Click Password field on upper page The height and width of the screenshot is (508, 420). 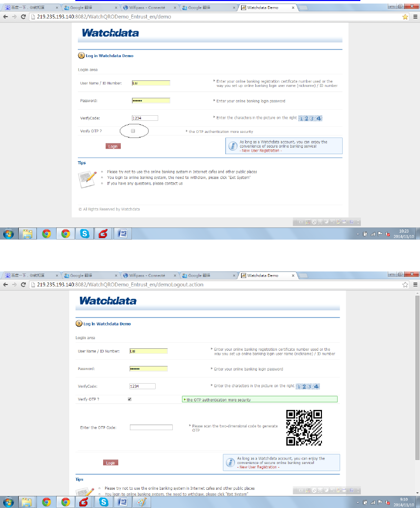[151, 101]
